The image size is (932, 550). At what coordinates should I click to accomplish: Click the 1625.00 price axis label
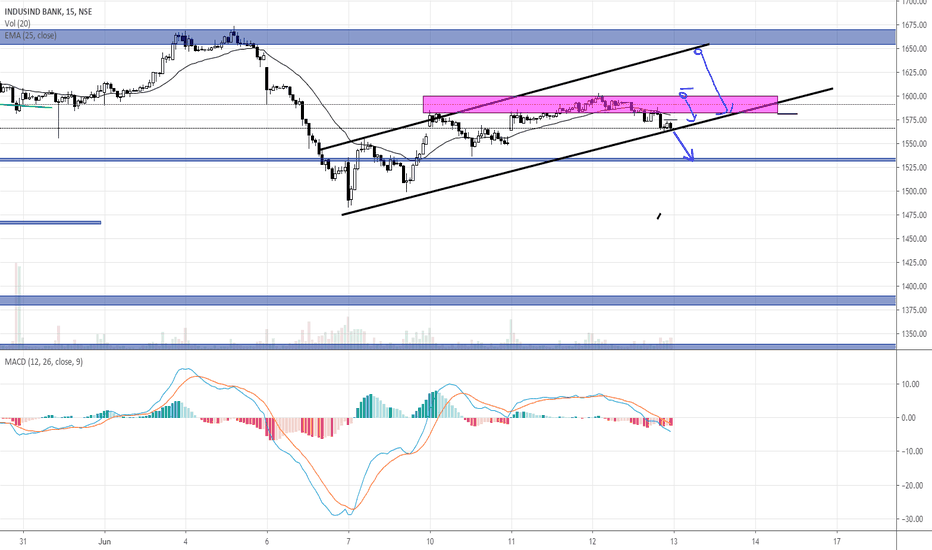click(x=914, y=73)
